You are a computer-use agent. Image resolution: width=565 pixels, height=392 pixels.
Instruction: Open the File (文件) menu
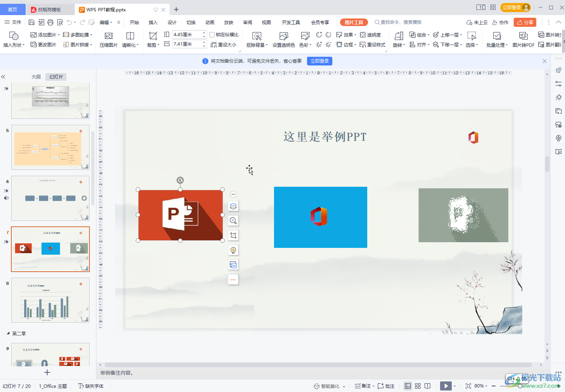[x=13, y=22]
